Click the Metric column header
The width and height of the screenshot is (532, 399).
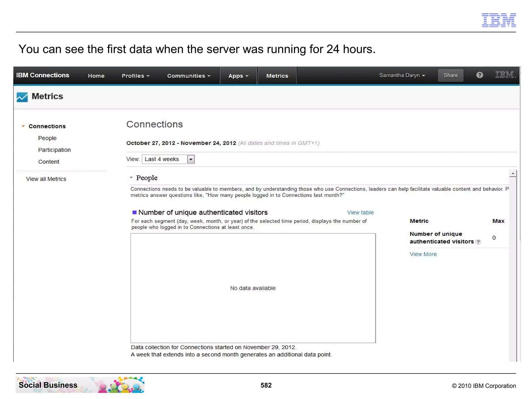point(419,221)
